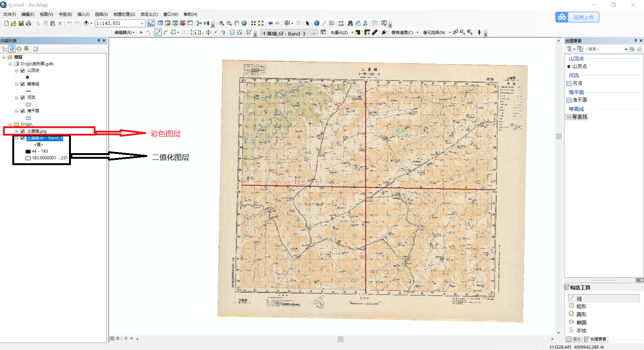The width and height of the screenshot is (644, 350).
Task: Collapse the D:\tjz\ folder group
Action: pos(10,124)
